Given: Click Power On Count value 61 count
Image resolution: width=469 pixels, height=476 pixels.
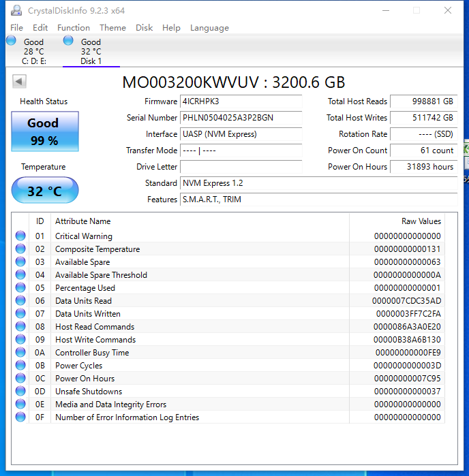Looking at the screenshot, I should click(424, 150).
